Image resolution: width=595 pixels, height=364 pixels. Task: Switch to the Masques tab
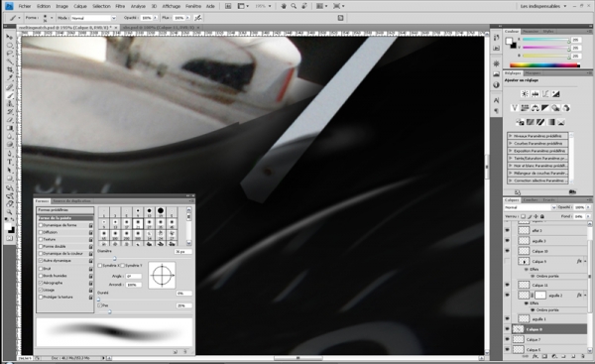533,72
